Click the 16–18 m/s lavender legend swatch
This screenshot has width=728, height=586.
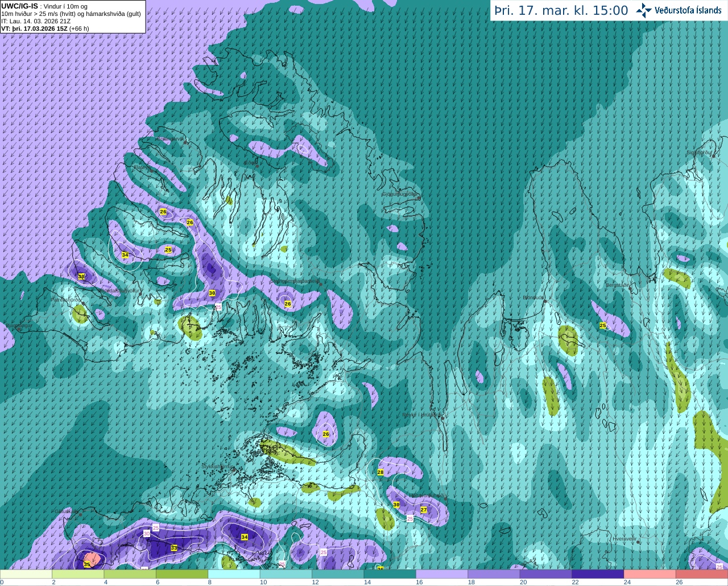pyautogui.click(x=442, y=574)
